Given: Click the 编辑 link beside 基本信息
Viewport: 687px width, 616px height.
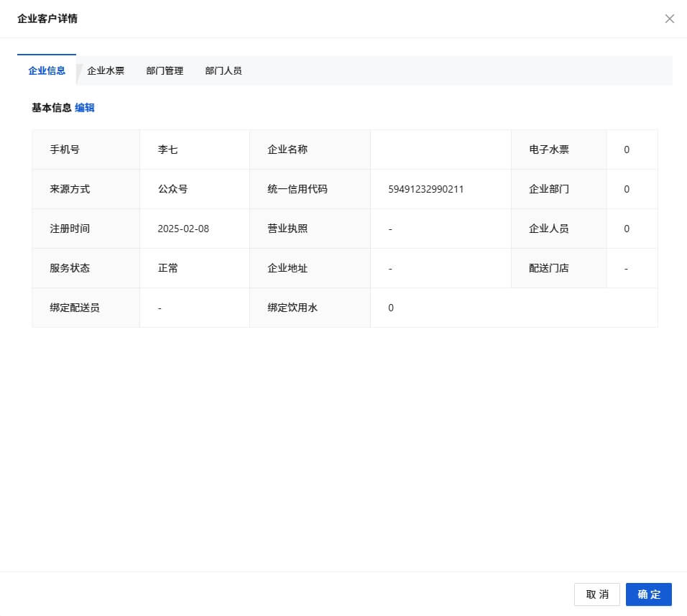Looking at the screenshot, I should pos(85,108).
